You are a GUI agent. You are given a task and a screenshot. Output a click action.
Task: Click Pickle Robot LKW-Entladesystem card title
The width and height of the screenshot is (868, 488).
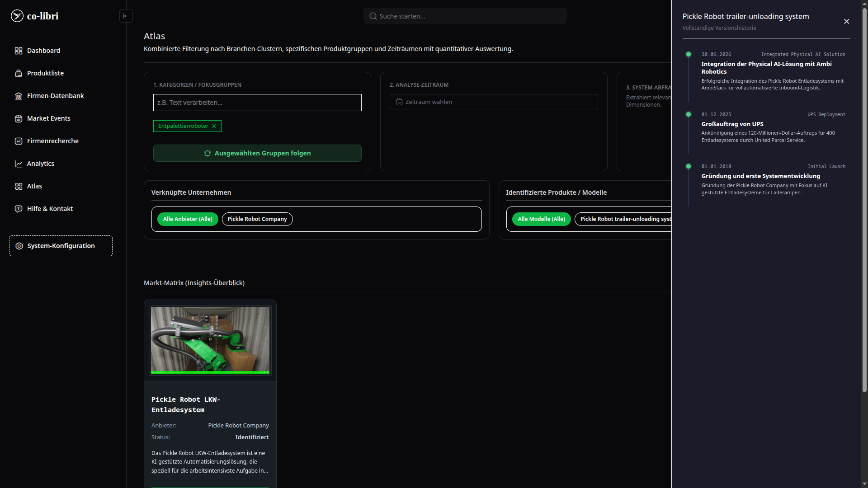[186, 404]
